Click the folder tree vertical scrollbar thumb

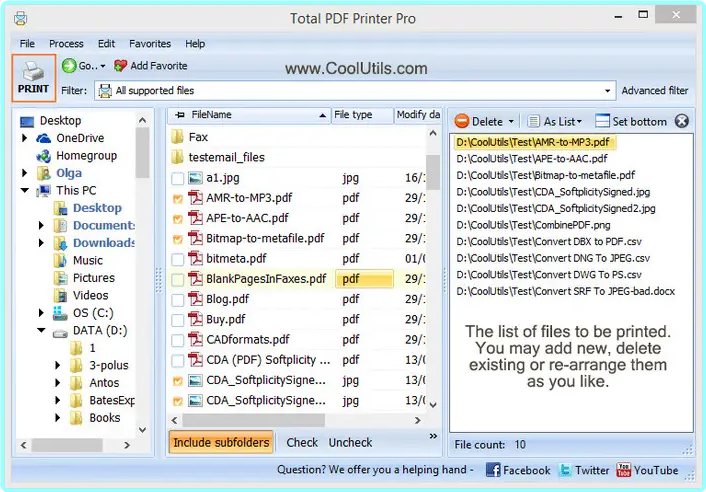(142, 153)
